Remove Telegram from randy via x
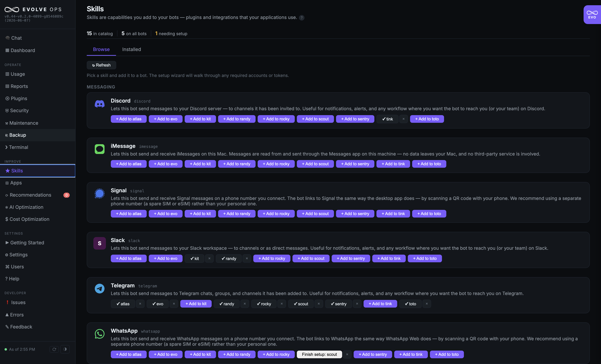Viewport: 601px width, 364px height. pyautogui.click(x=245, y=304)
